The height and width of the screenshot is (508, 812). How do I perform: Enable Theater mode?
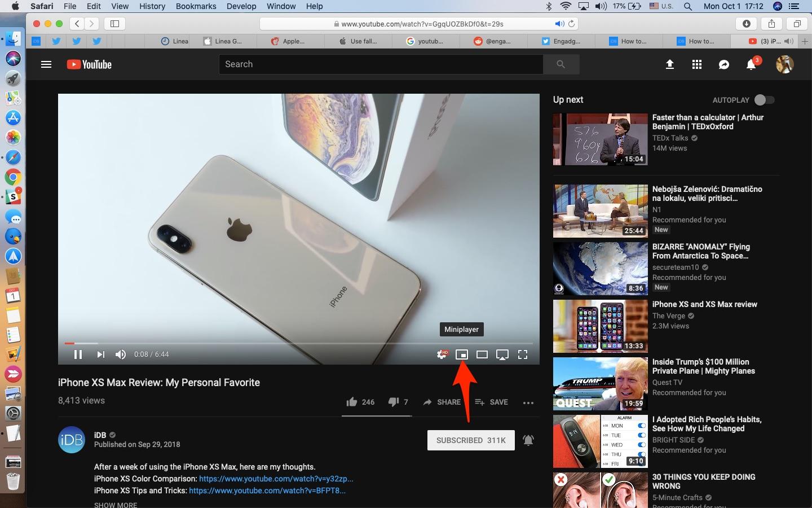[x=482, y=354]
